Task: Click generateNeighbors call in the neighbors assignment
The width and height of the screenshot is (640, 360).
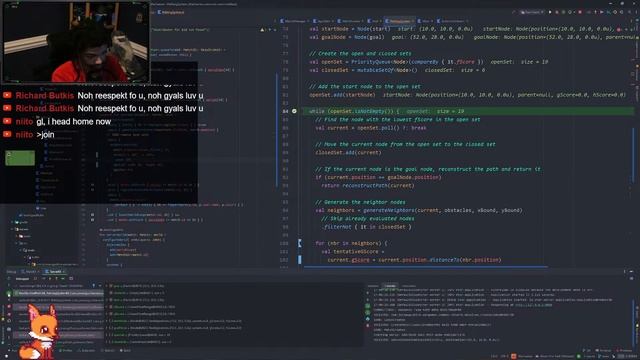Action: click(x=389, y=210)
